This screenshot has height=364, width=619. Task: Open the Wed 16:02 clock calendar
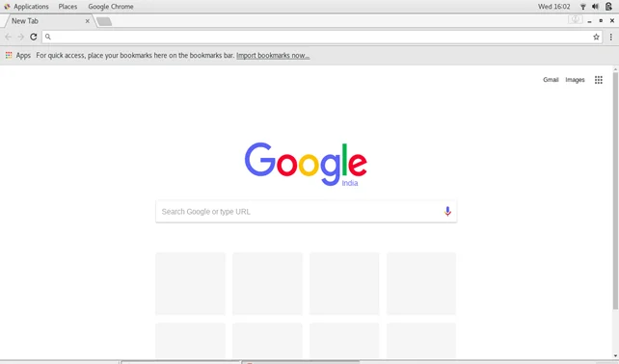(x=553, y=7)
